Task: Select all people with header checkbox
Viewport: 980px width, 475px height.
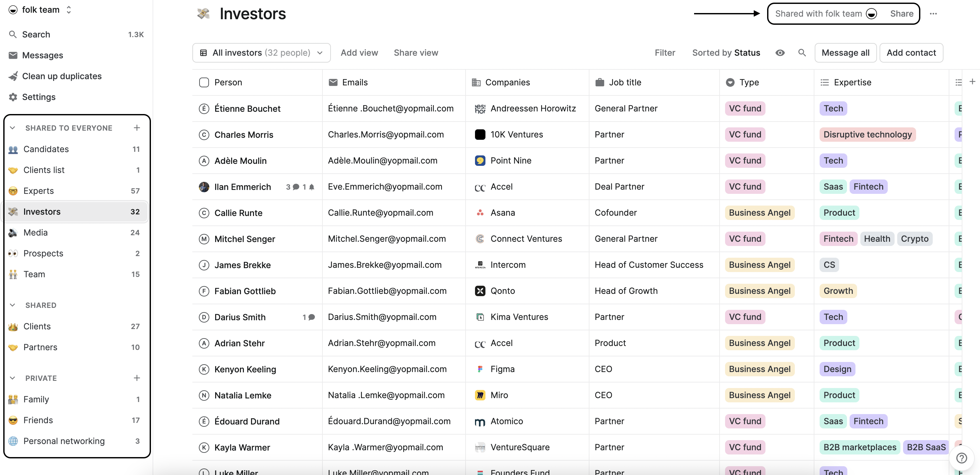Action: click(204, 82)
